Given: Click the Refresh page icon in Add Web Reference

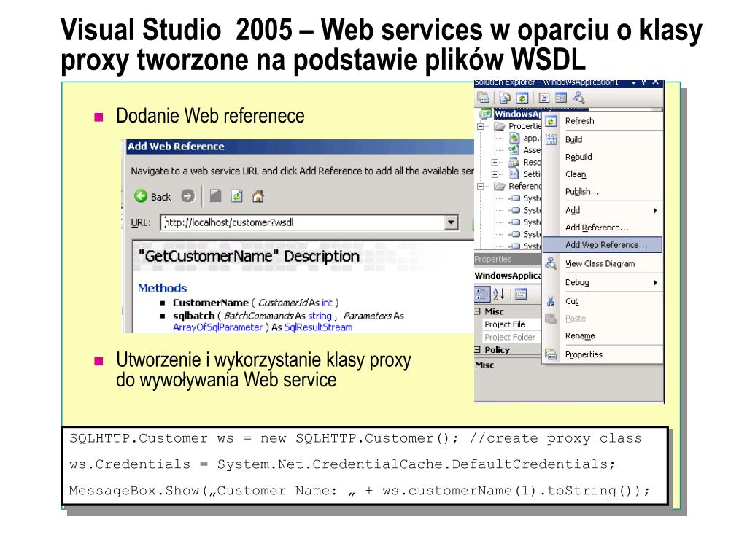Looking at the screenshot, I should point(237,195).
